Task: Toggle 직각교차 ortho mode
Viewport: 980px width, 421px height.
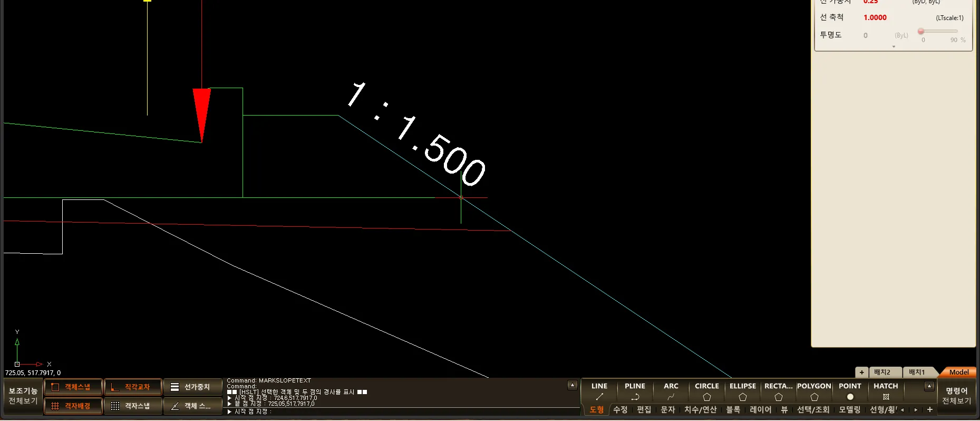Action: pyautogui.click(x=133, y=387)
